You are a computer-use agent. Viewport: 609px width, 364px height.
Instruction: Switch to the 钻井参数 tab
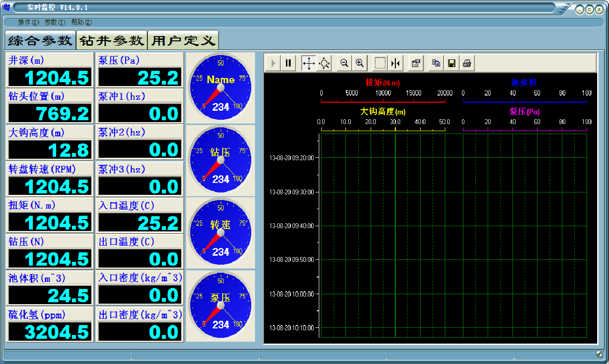112,40
